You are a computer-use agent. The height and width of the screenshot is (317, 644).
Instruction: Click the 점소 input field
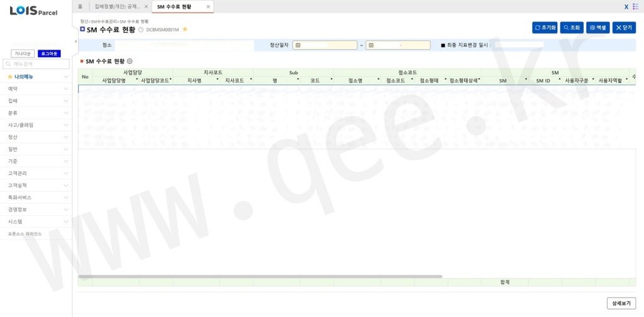pyautogui.click(x=184, y=45)
